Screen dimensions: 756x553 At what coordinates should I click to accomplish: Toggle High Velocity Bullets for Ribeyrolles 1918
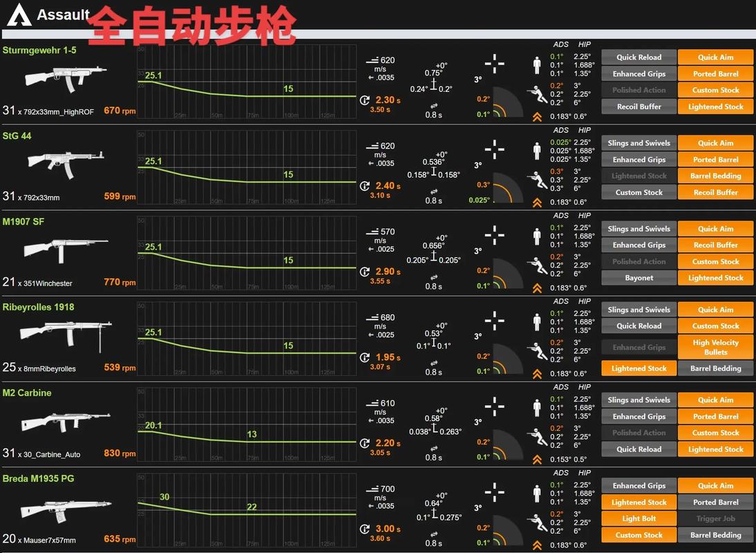click(715, 347)
